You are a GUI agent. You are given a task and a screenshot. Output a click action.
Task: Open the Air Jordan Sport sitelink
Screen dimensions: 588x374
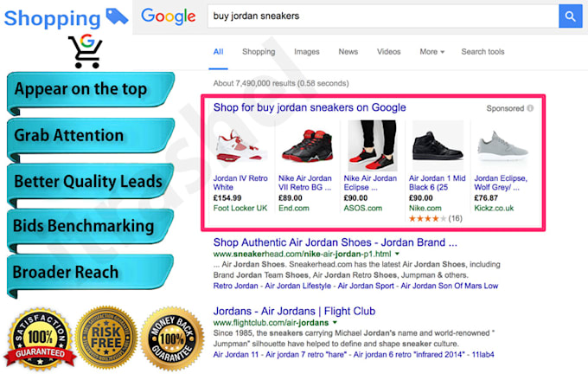click(366, 286)
